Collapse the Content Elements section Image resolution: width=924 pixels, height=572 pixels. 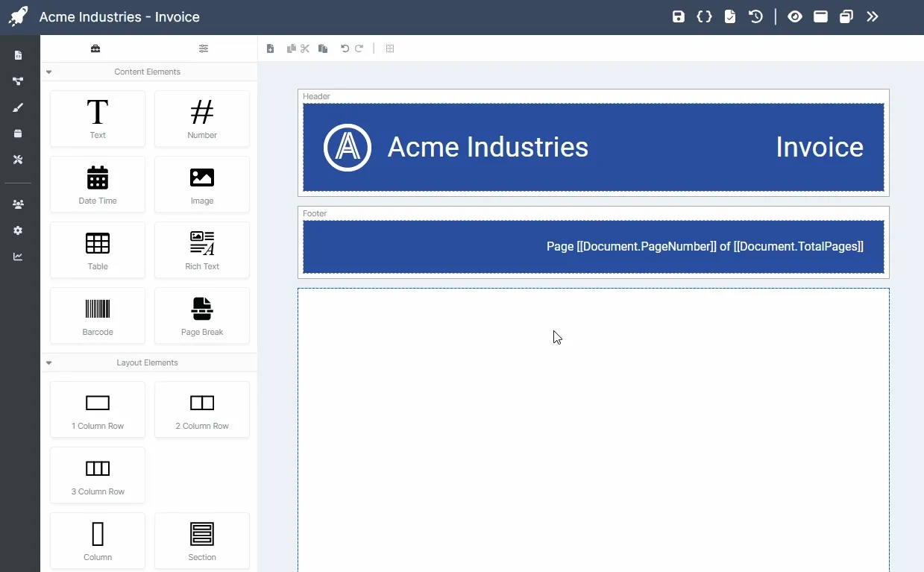(49, 72)
